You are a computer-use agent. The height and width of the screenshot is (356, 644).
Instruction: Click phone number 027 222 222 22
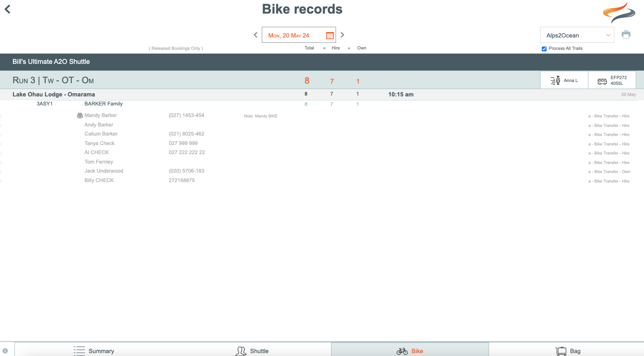click(187, 152)
